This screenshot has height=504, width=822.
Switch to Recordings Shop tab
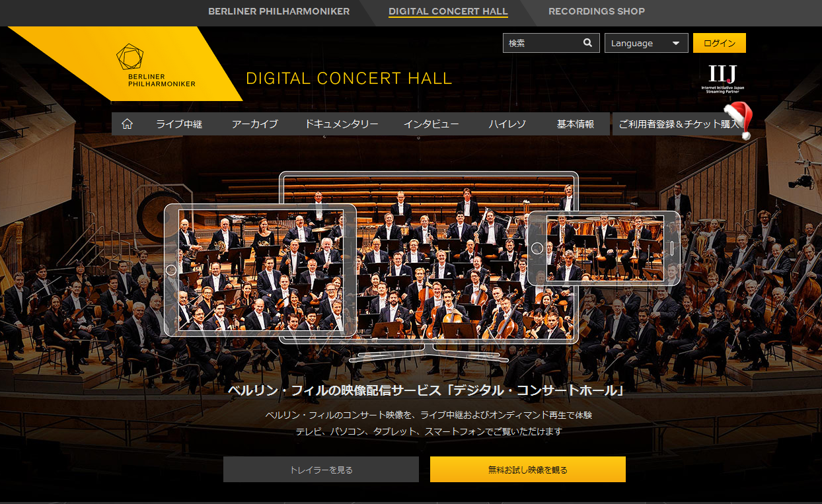597,11
